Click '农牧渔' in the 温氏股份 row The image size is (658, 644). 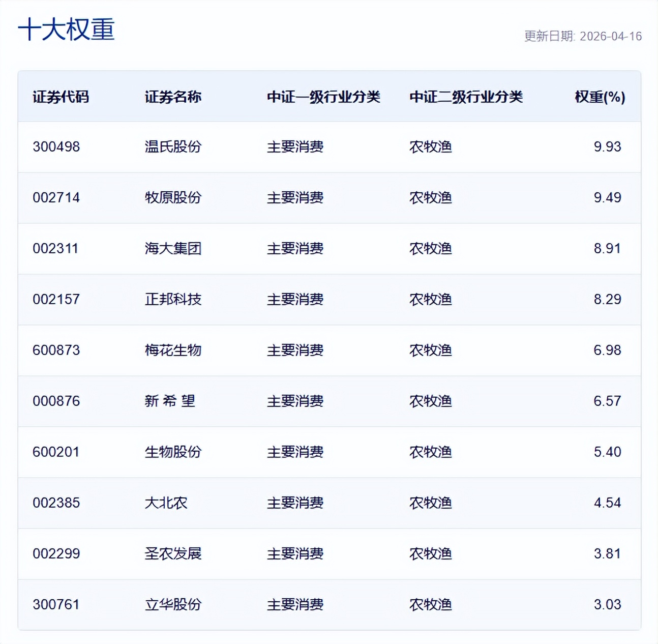[431, 147]
